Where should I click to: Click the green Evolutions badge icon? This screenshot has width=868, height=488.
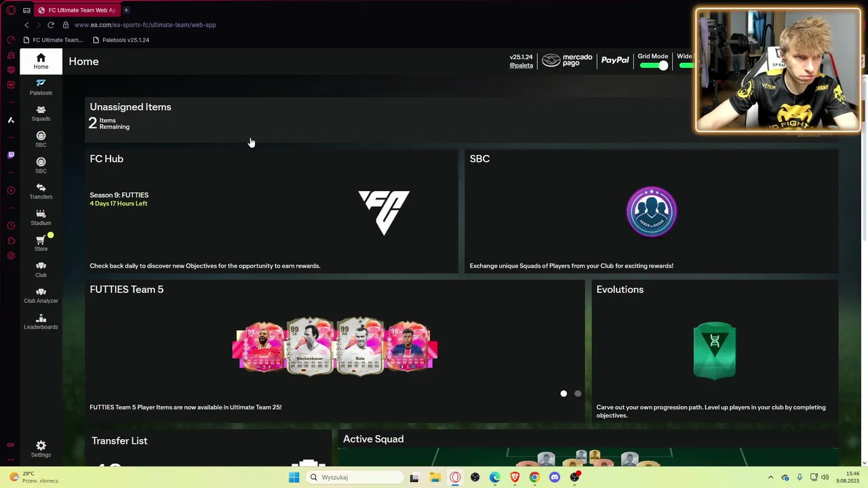pos(715,350)
